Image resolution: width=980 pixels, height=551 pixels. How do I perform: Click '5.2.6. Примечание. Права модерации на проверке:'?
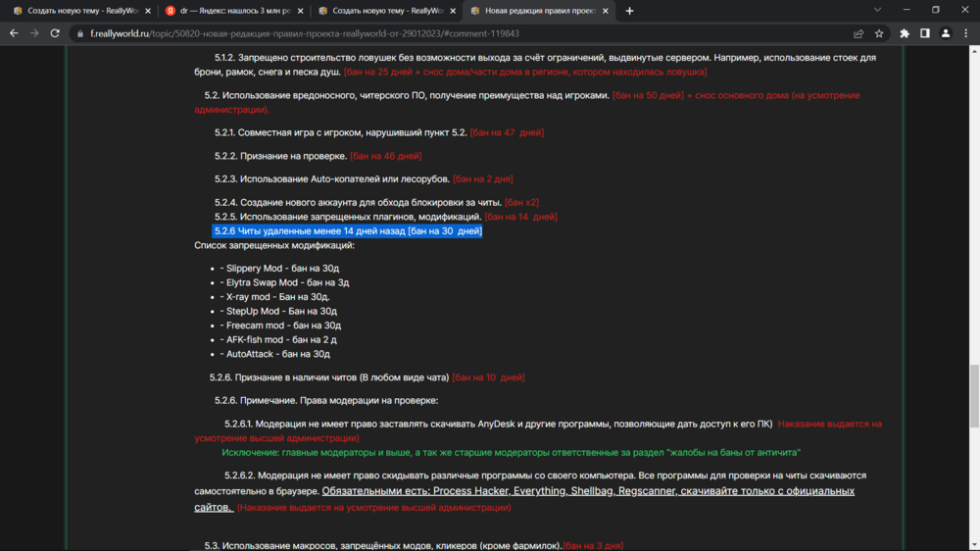tap(326, 400)
